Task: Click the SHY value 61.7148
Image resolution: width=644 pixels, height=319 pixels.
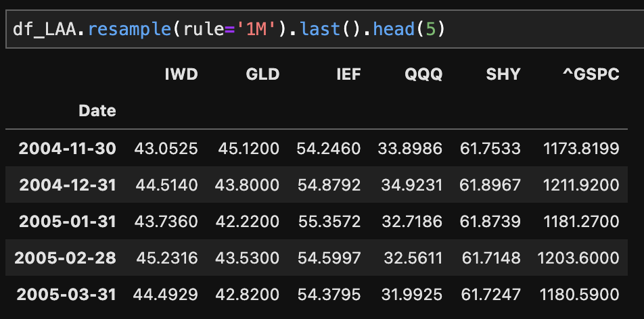Action: [x=491, y=258]
